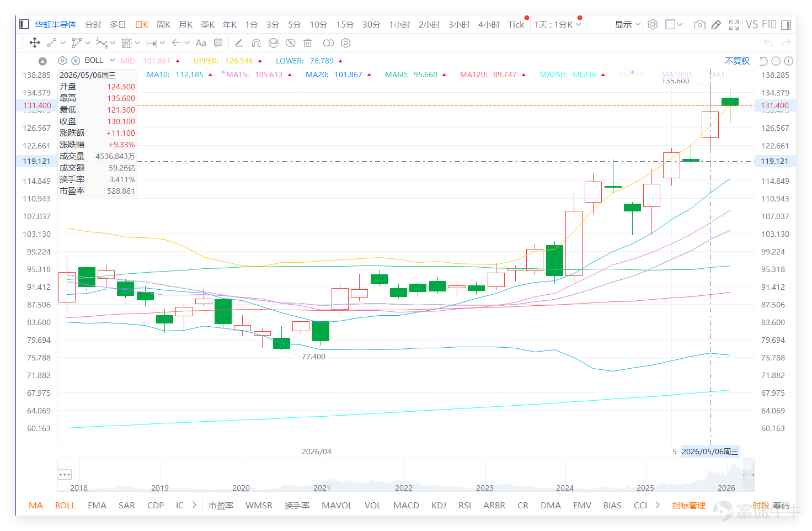Reset chart zoom with the reset arrow
Viewport: 812px width, 531px height.
763,61
